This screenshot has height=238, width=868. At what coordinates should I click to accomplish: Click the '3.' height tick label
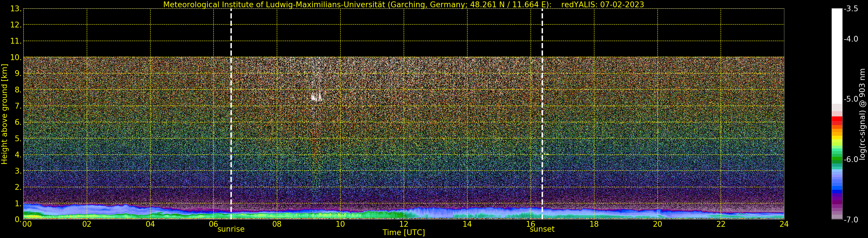pos(18,171)
